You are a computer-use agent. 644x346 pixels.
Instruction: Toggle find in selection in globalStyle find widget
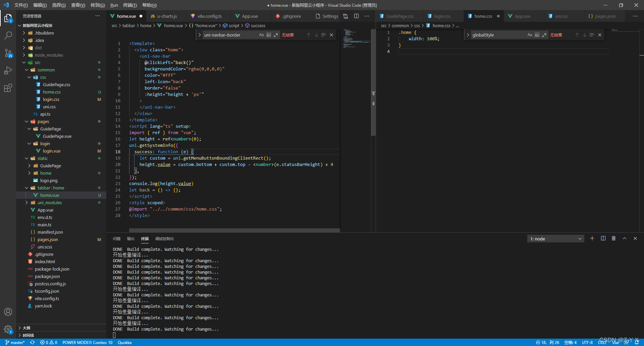pos(592,35)
